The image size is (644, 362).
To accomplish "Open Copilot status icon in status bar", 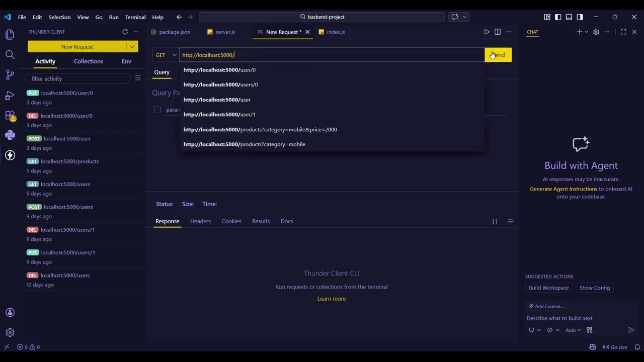I will pos(592,347).
